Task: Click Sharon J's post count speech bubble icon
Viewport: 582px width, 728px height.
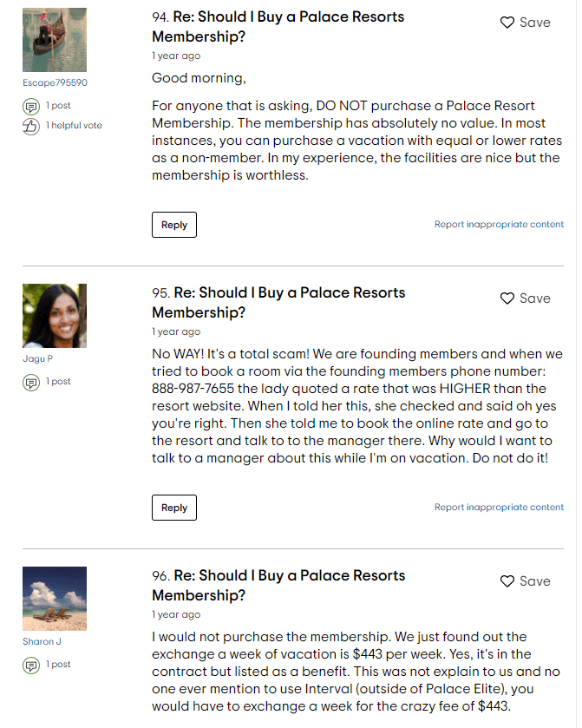Action: 31,665
